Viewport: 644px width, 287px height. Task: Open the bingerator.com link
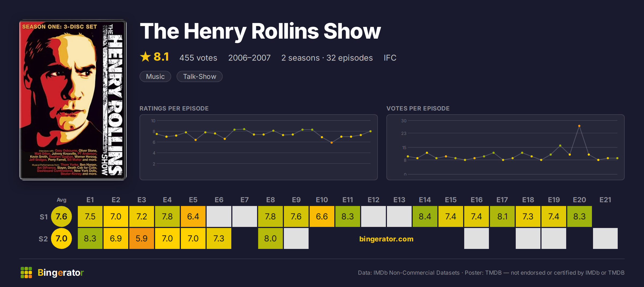(x=386, y=239)
